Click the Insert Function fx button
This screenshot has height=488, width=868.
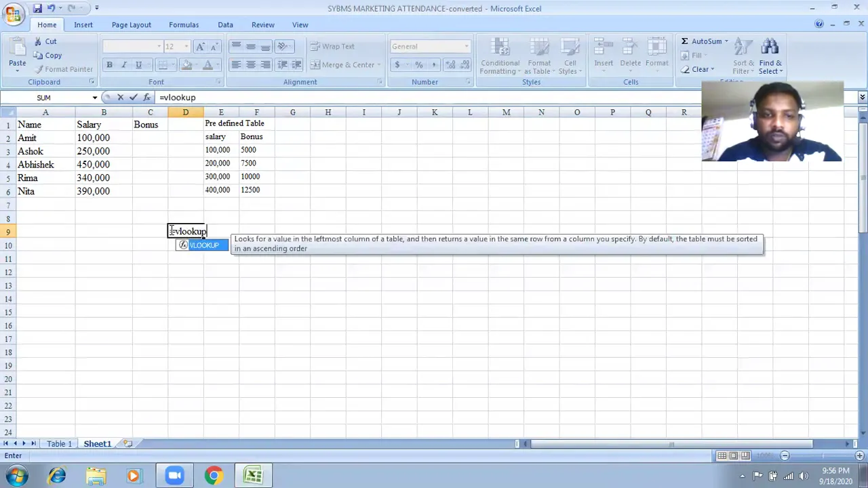(146, 98)
